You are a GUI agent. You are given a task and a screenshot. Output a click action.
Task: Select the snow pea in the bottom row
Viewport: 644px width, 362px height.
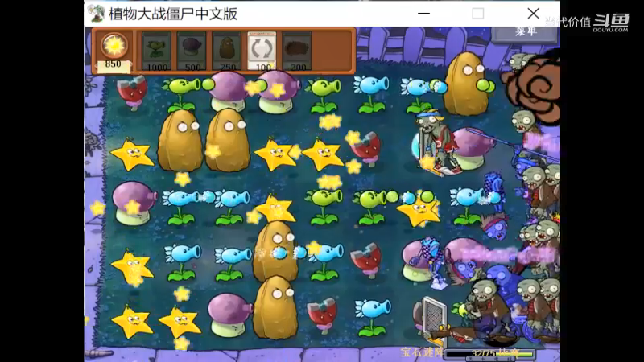(x=372, y=317)
